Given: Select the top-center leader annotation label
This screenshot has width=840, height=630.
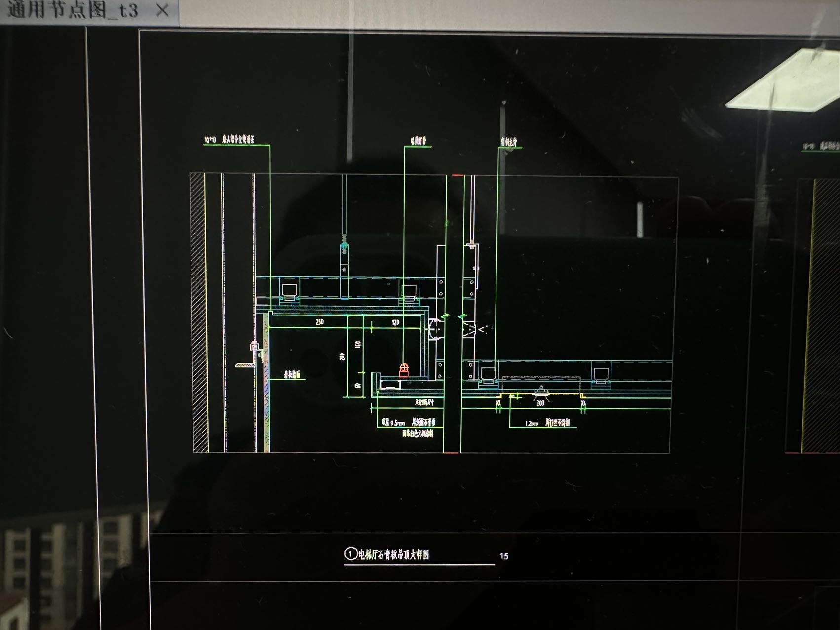Looking at the screenshot, I should coord(418,142).
